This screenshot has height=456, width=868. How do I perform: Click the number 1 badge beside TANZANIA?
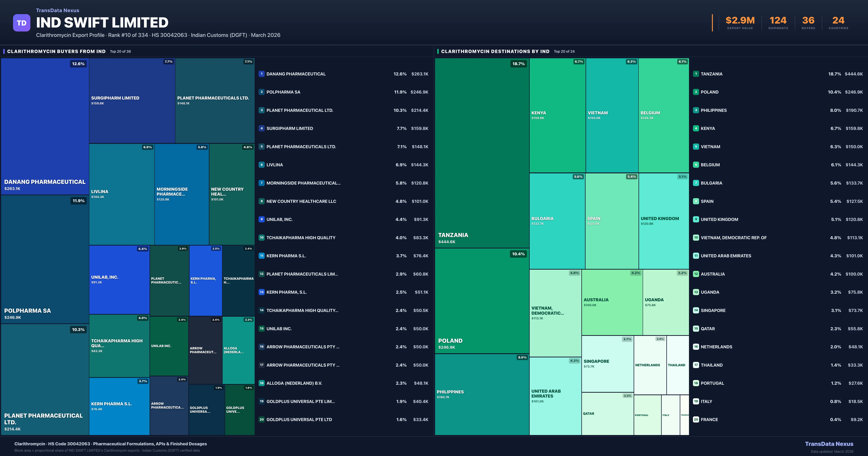(696, 74)
